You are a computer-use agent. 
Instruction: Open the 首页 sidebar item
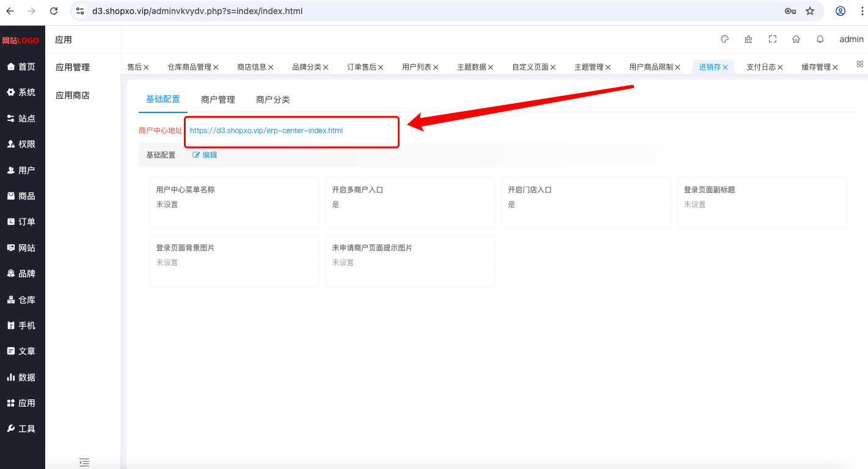(x=22, y=67)
